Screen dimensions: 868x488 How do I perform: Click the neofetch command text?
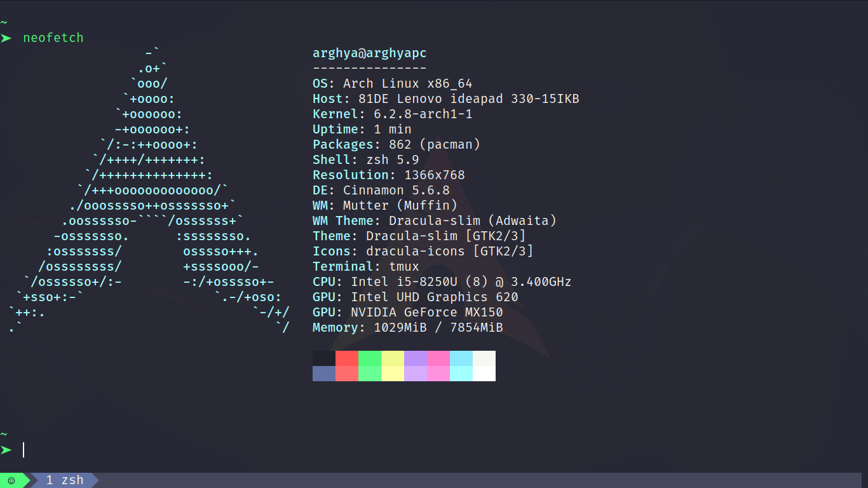coord(53,37)
